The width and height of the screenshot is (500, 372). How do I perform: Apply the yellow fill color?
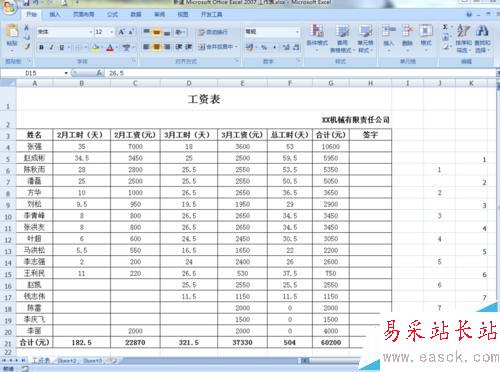tap(95, 48)
